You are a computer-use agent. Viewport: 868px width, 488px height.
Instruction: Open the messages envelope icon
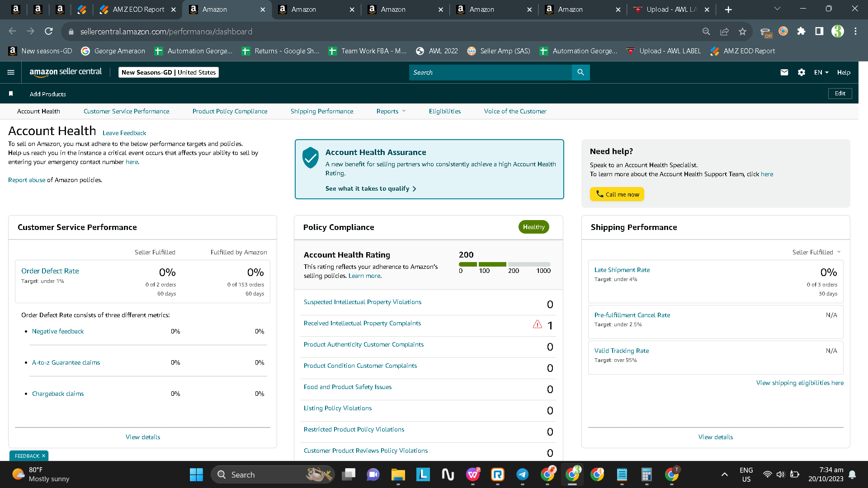point(784,72)
